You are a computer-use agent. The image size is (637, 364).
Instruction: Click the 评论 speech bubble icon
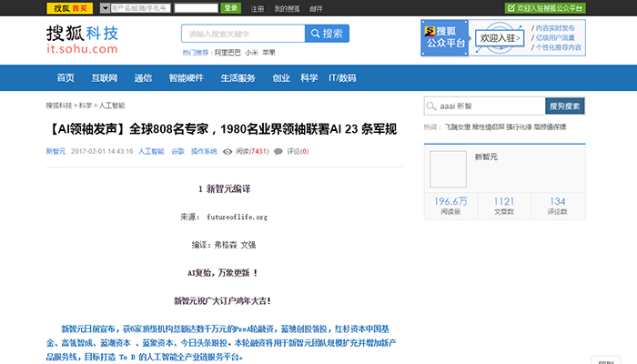click(279, 151)
